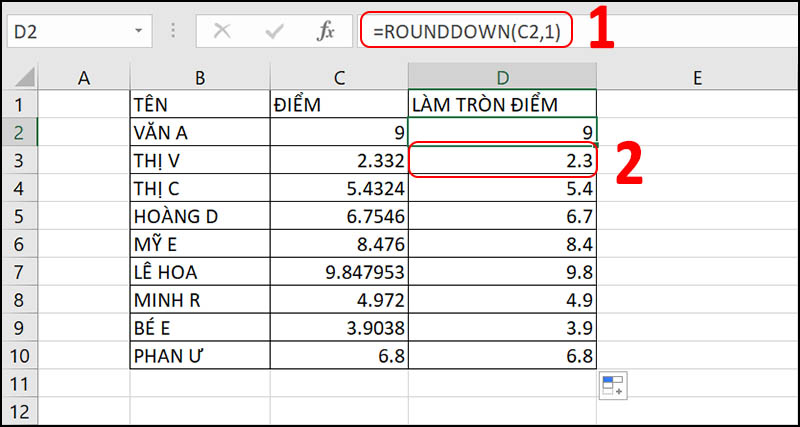Select row 4 header
Screen dimensions: 800x427
coord(19,188)
